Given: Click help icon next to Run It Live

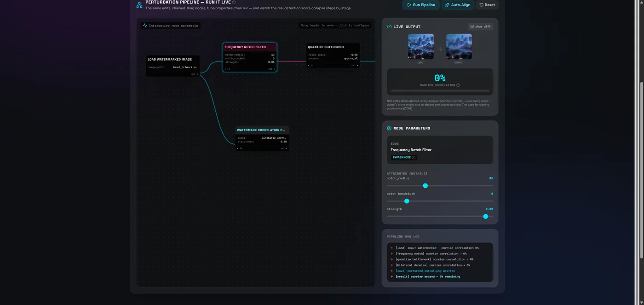Looking at the screenshot, I should [234, 2].
